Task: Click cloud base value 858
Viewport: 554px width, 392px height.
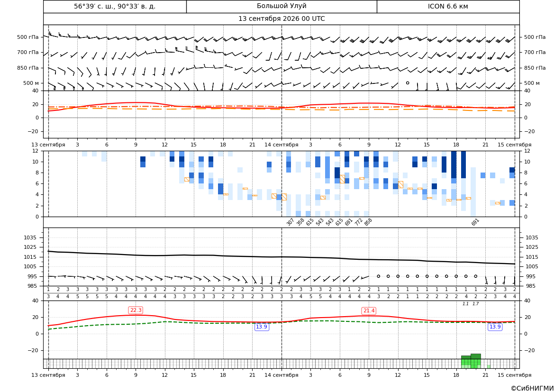Action: [368, 222]
